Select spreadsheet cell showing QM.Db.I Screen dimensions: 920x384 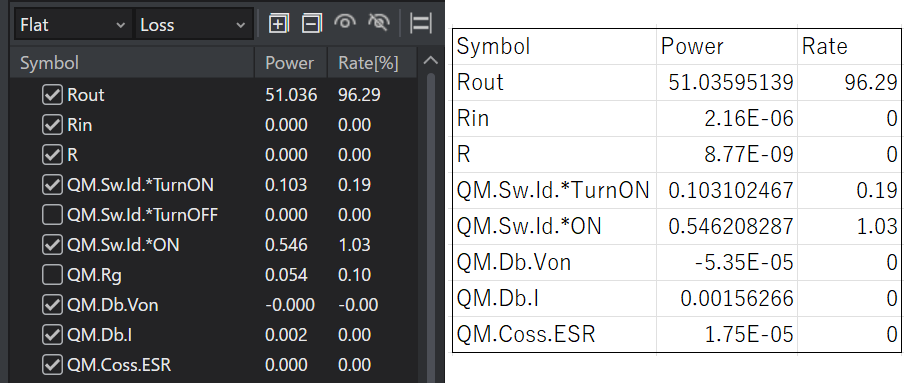coord(554,299)
